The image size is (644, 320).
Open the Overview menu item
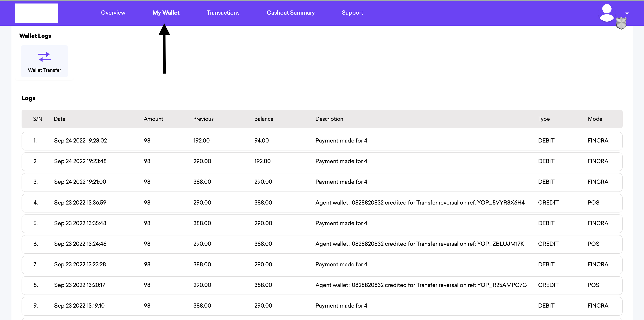click(113, 13)
